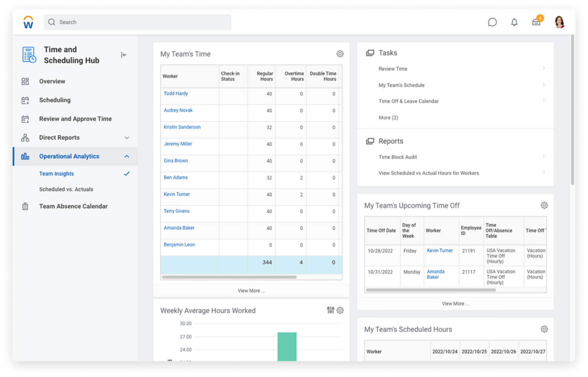The image size is (588, 377).
Task: Open My Team's Scheduled Hours settings gear
Action: click(x=544, y=329)
